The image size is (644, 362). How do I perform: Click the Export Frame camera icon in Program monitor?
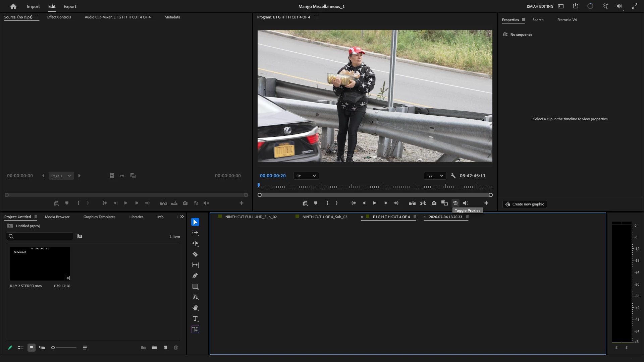[434, 203]
